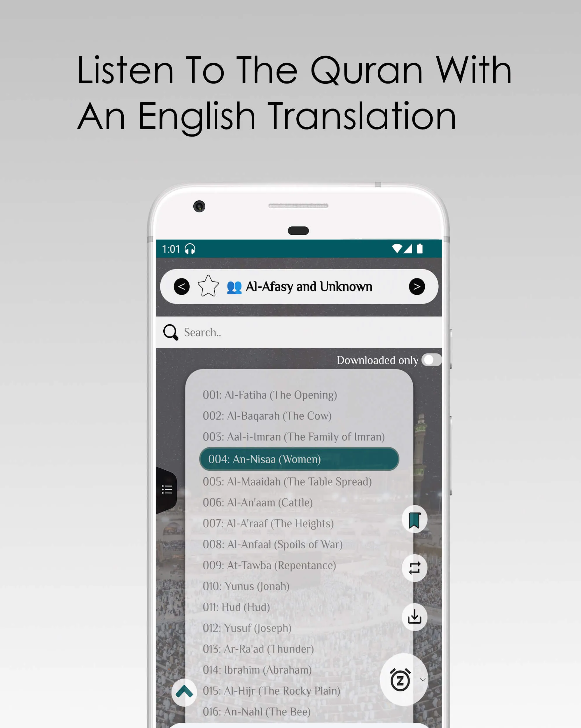The height and width of the screenshot is (728, 581).
Task: Click the people/duo reciter icon
Action: tap(233, 286)
